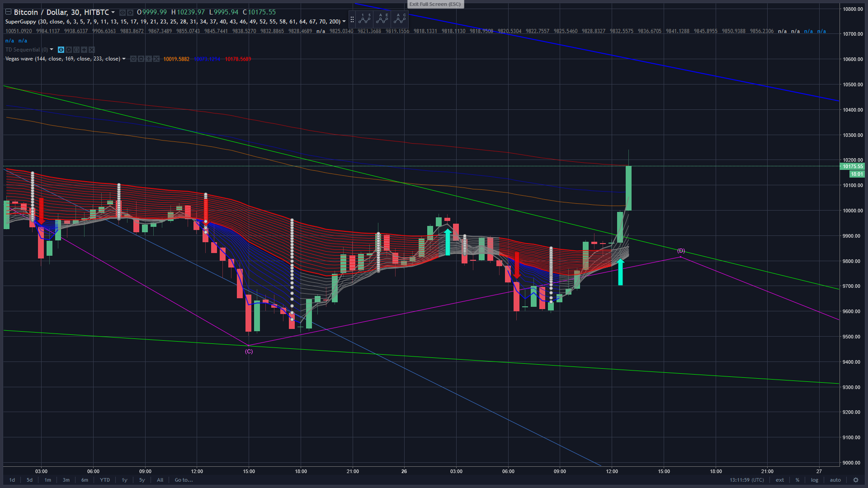Click Go to… date button
868x488 pixels.
[x=184, y=480]
